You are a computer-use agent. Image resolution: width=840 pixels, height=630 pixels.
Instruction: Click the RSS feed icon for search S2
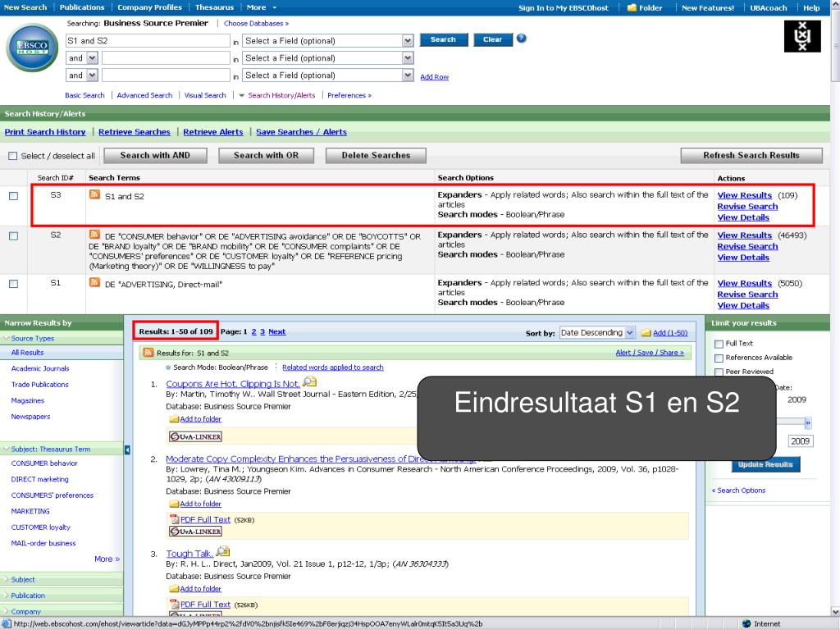95,235
